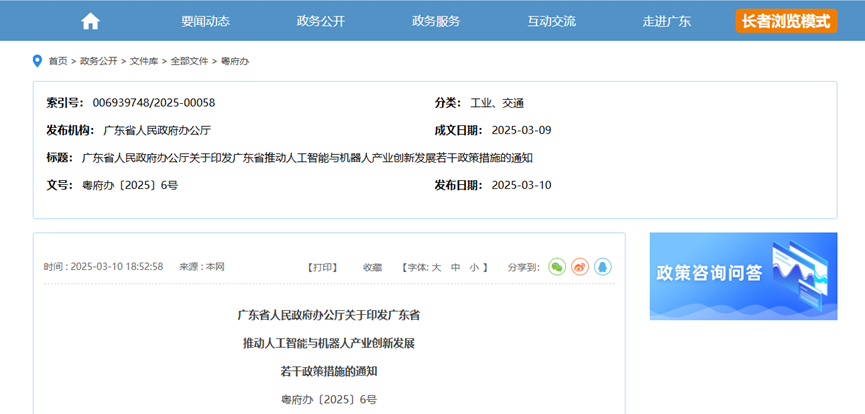This screenshot has width=865, height=414.
Task: Open the 政务公开 navigation tab
Action: (321, 21)
